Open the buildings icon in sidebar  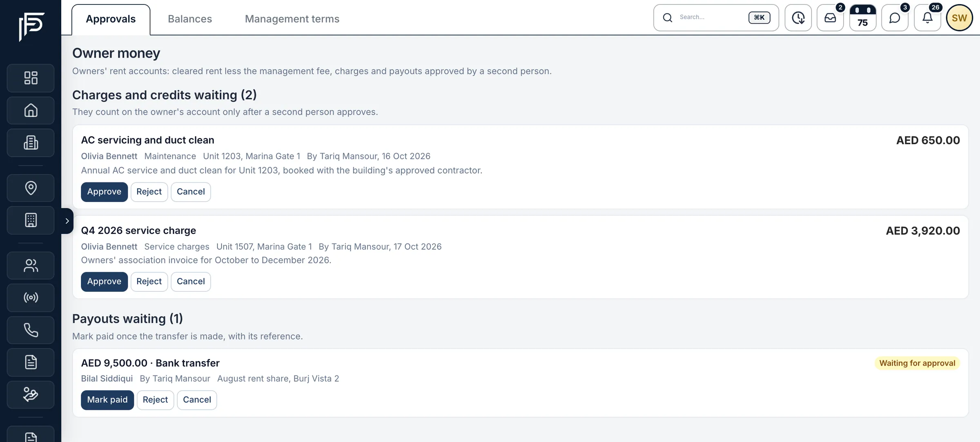click(31, 143)
